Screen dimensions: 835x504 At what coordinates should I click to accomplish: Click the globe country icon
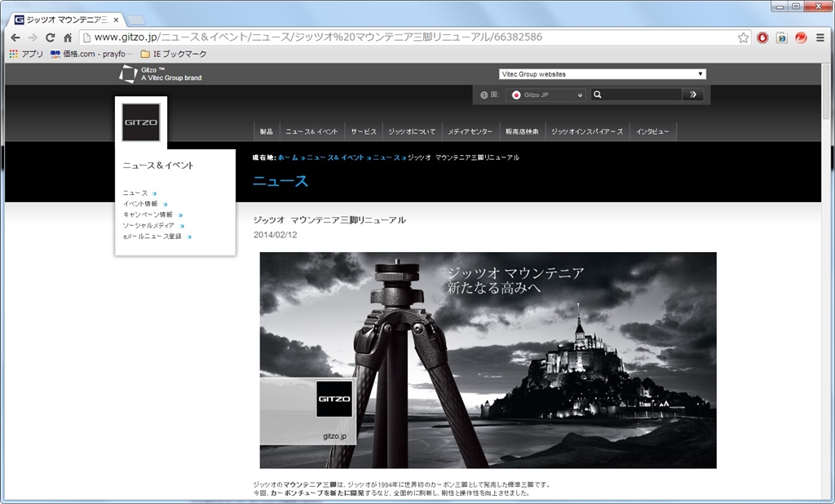tap(484, 95)
